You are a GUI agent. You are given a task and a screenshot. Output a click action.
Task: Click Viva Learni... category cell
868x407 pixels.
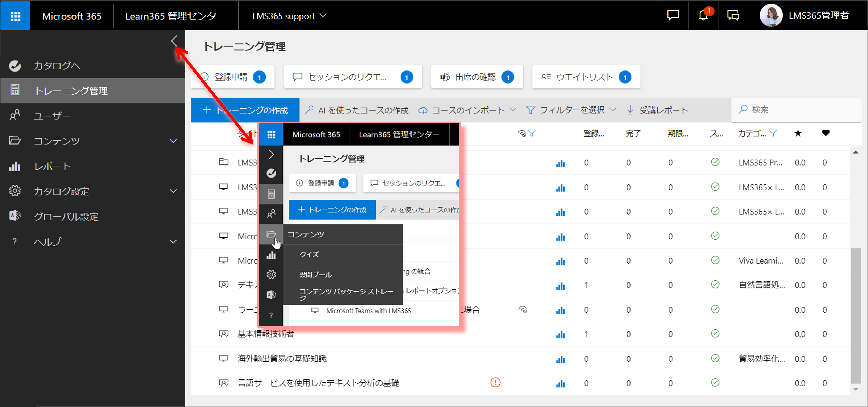pyautogui.click(x=761, y=261)
